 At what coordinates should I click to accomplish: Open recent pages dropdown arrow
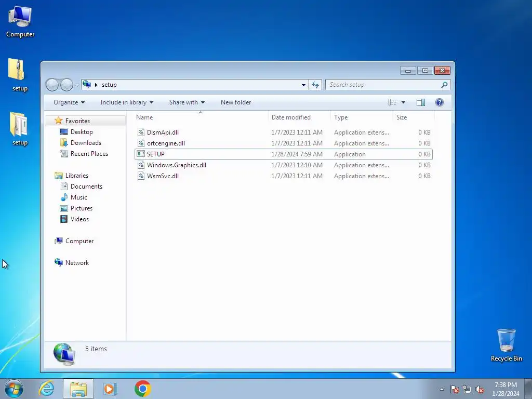point(77,85)
